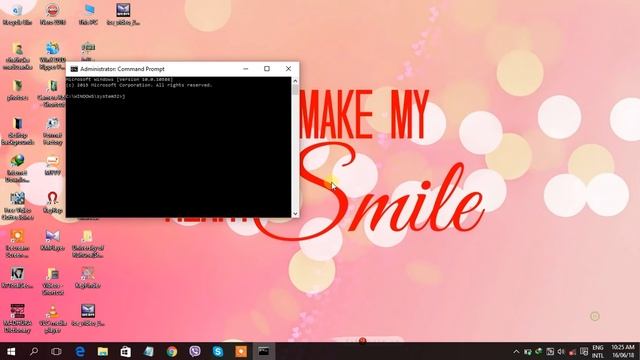Launch Google Chrome from taskbar
Screen dimensions: 640x360
click(172, 351)
